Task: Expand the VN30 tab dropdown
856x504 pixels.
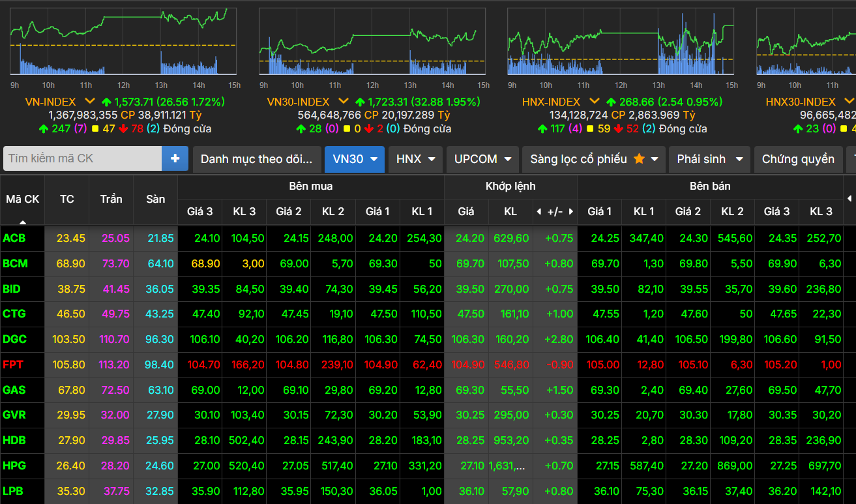Action: pyautogui.click(x=374, y=159)
